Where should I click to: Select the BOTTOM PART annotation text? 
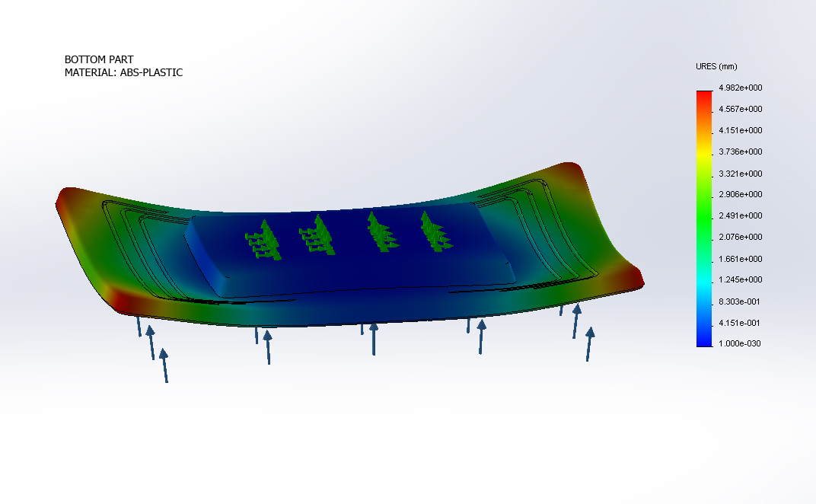click(99, 59)
